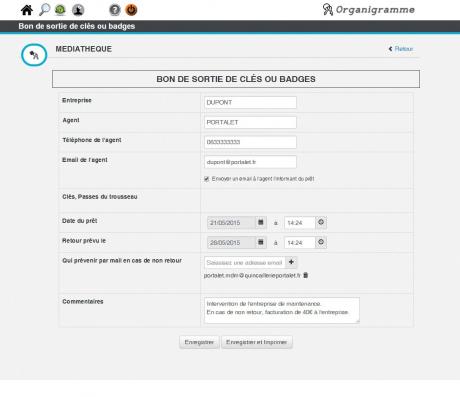Click the Retour link
The image size is (460, 397).
401,49
